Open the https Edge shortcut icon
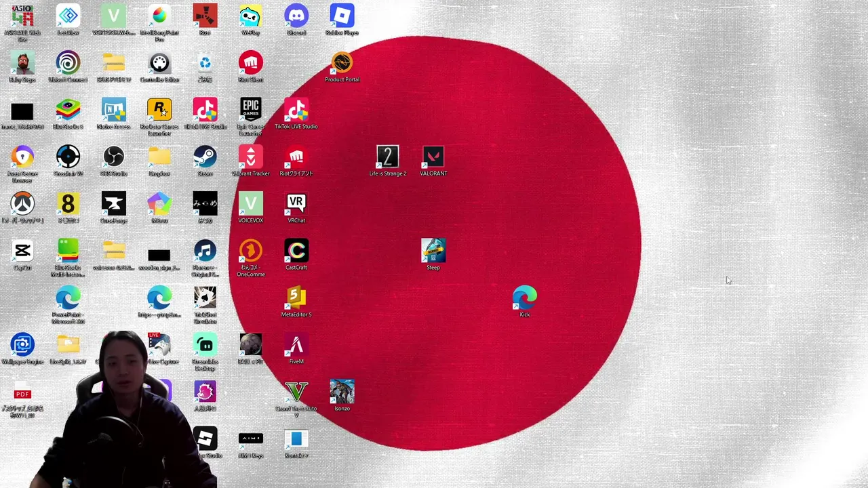The image size is (868, 488). pyautogui.click(x=159, y=298)
